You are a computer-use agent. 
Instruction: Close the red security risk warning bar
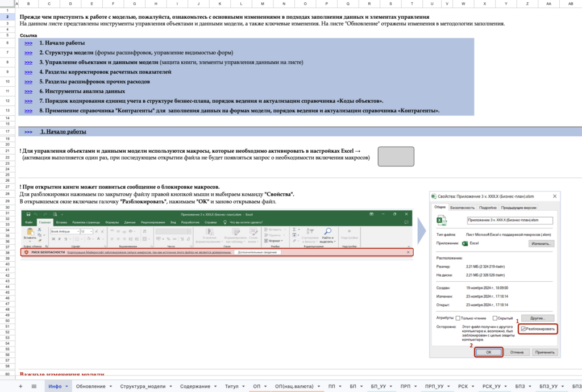[408, 252]
